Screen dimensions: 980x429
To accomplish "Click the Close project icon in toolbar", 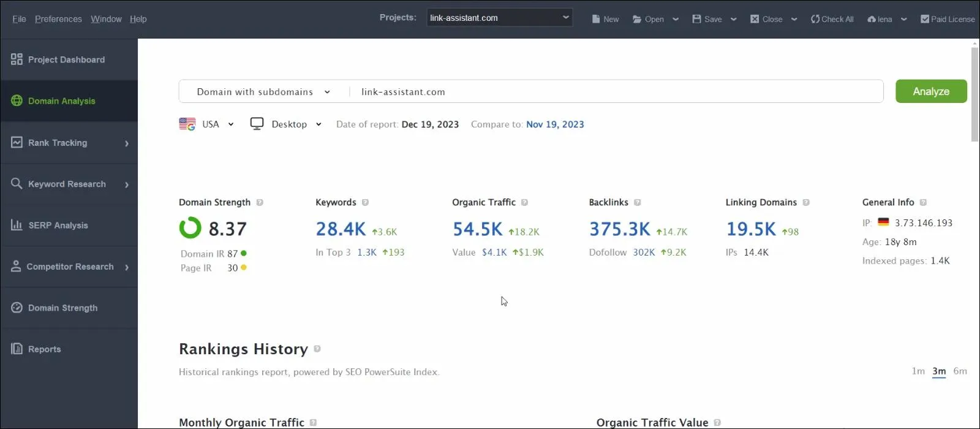I will [x=755, y=19].
